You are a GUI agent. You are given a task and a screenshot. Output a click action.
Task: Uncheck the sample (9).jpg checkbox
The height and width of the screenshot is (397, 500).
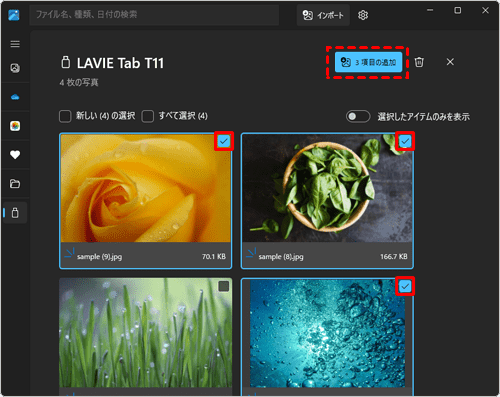(x=224, y=141)
